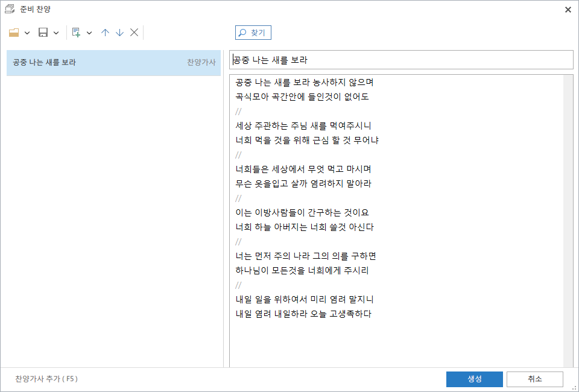
Task: Click the lyrics line 내일 일을 위하여서 미리 염려 말지니
Action: 305,299
